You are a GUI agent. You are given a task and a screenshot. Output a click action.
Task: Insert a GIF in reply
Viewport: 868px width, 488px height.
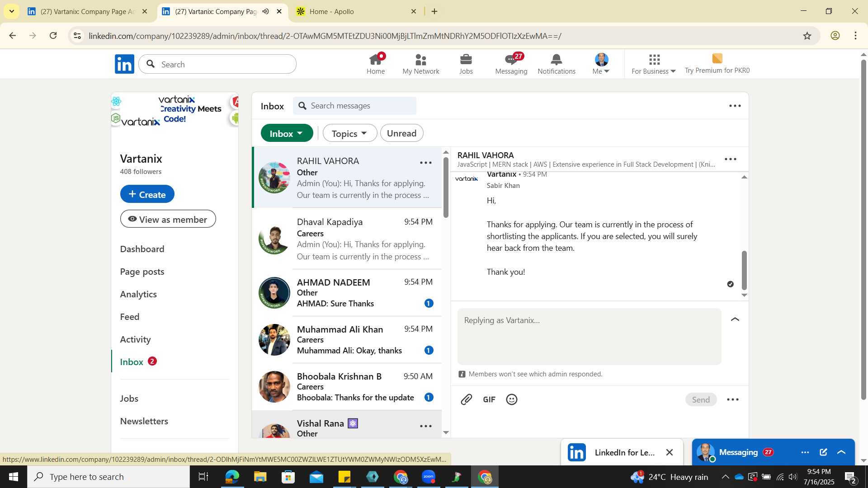pos(489,399)
